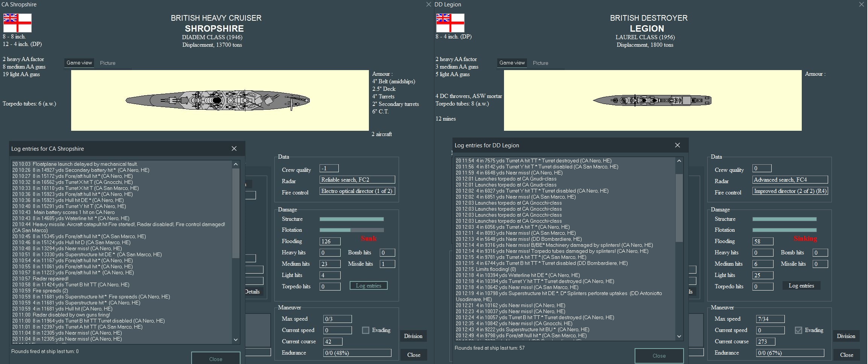Click the Shropshire log scrollbar thumb
Screen dimensions: 868x364
[236, 213]
